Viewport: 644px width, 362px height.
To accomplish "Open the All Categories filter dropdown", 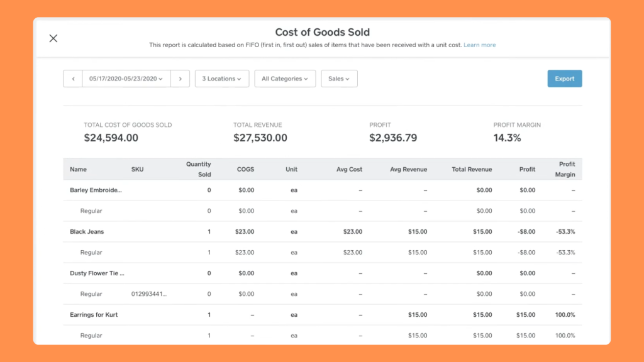I will (284, 79).
